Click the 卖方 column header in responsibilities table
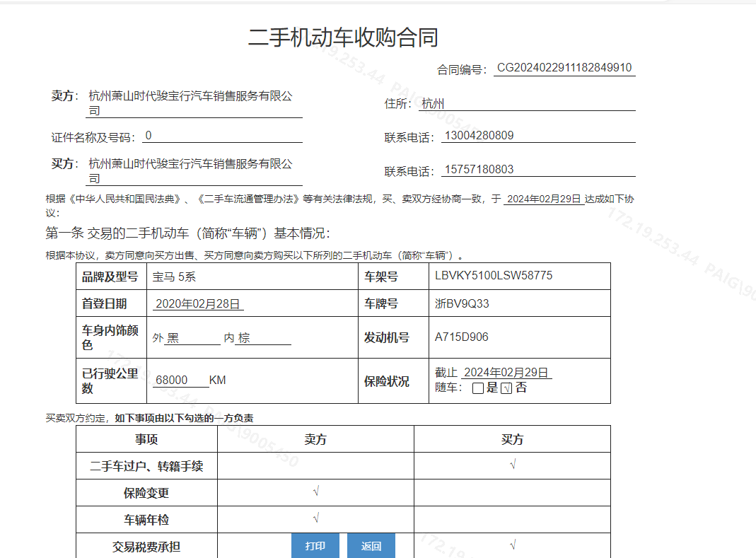756x558 pixels. pyautogui.click(x=316, y=439)
